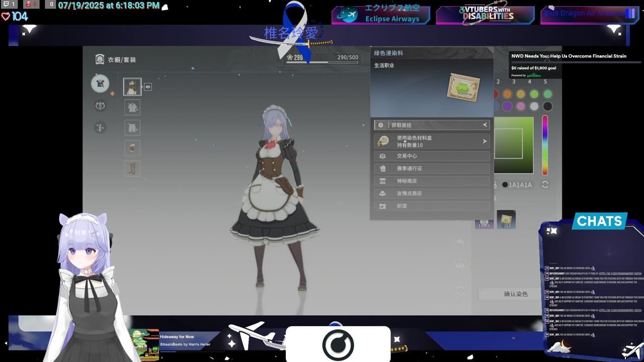Click the heart follower count 104

(15, 17)
